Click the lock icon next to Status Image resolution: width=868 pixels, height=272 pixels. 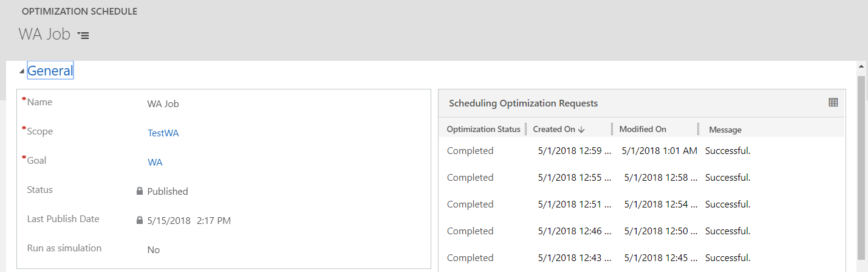(x=140, y=191)
